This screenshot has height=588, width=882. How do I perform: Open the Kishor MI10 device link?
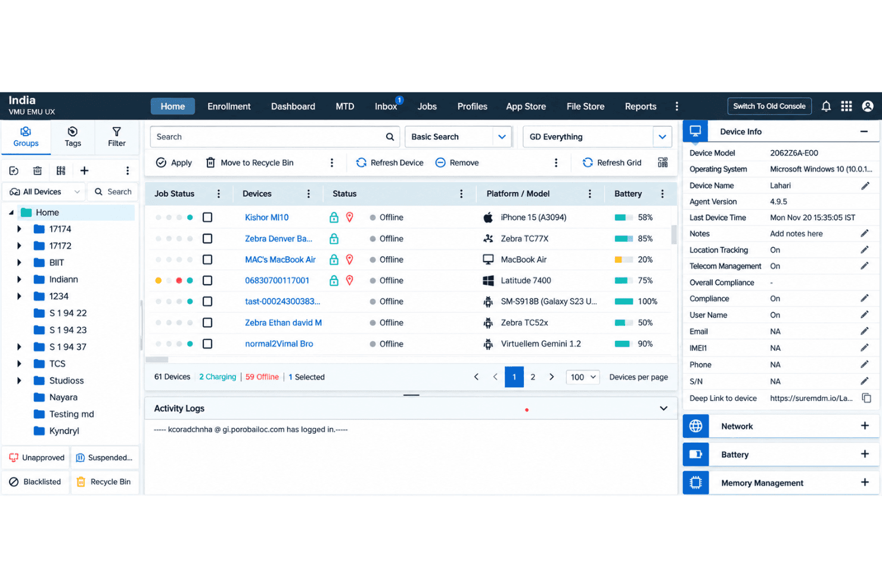(266, 217)
